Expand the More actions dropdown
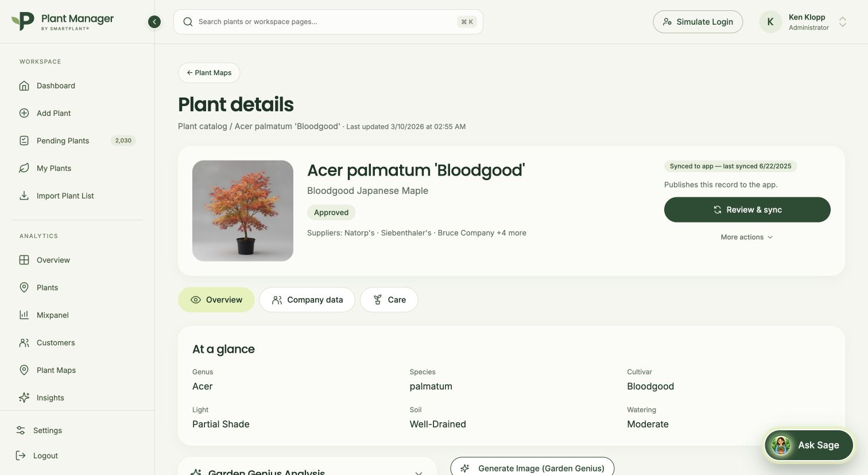Screen dimensions: 868x475 pos(747,237)
